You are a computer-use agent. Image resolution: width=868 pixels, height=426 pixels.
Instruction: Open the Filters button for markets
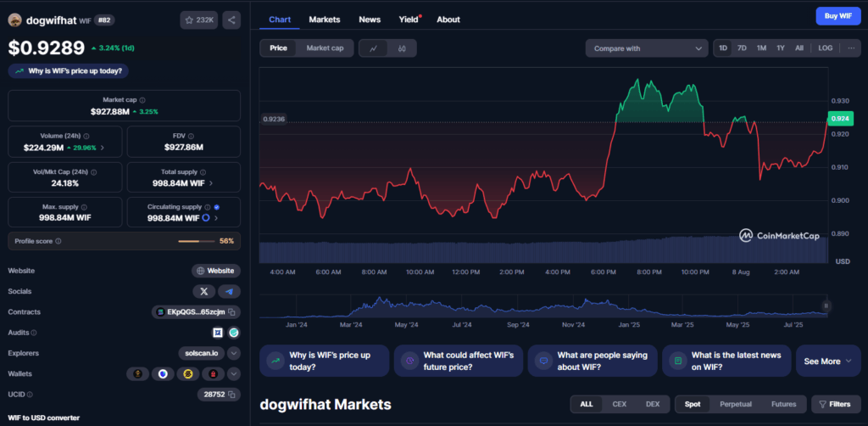pos(836,405)
